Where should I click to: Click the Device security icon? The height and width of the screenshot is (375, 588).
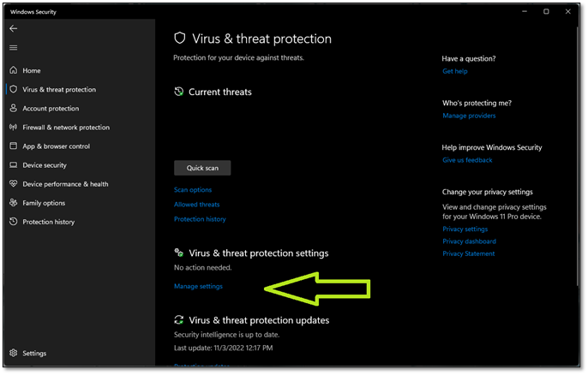(14, 165)
